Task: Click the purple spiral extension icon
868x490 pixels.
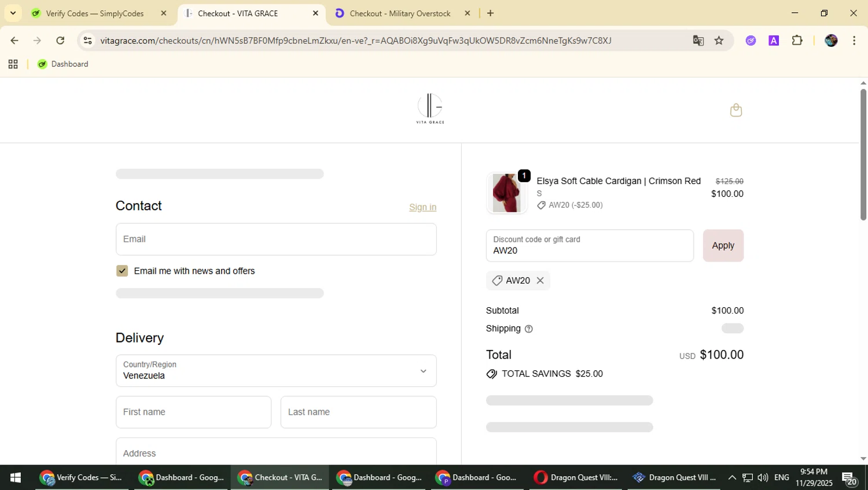Action: [x=751, y=40]
